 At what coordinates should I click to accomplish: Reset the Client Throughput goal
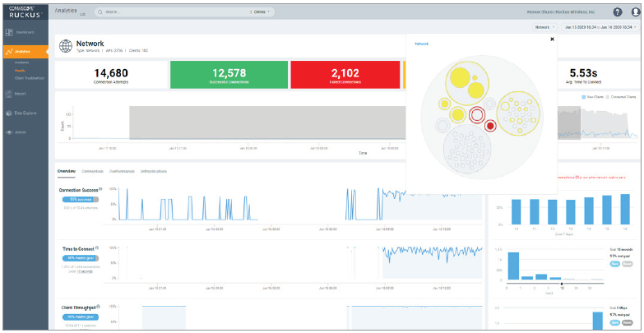point(627,323)
